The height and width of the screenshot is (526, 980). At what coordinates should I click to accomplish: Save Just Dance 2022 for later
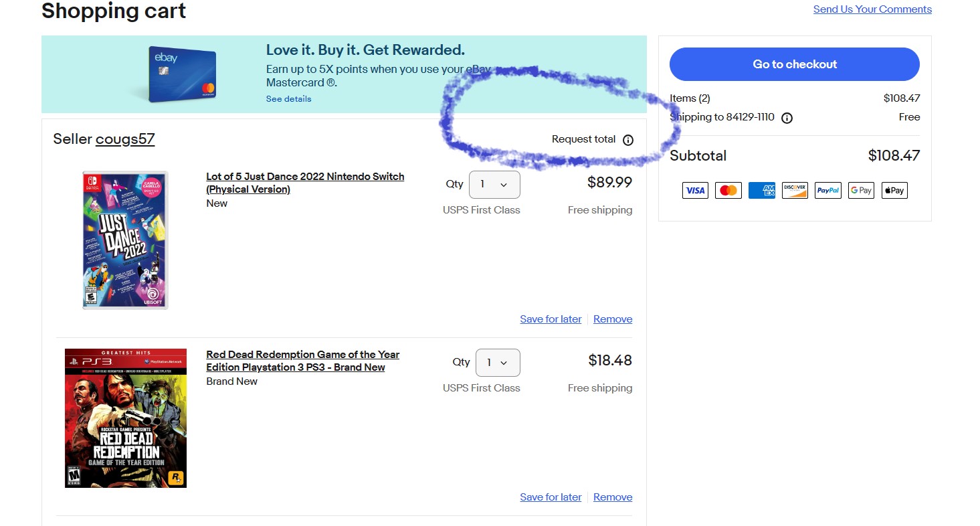[x=551, y=319]
